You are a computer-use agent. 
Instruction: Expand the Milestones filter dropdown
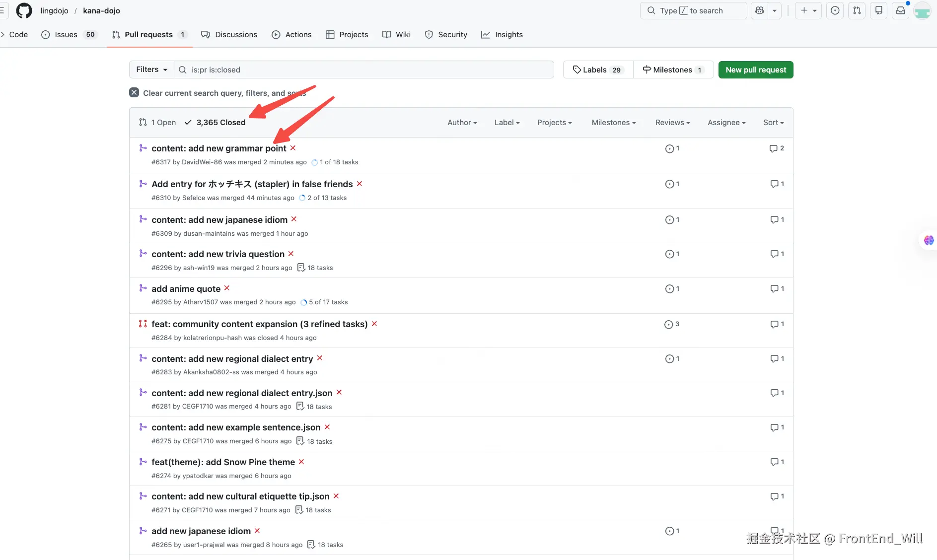pos(614,122)
